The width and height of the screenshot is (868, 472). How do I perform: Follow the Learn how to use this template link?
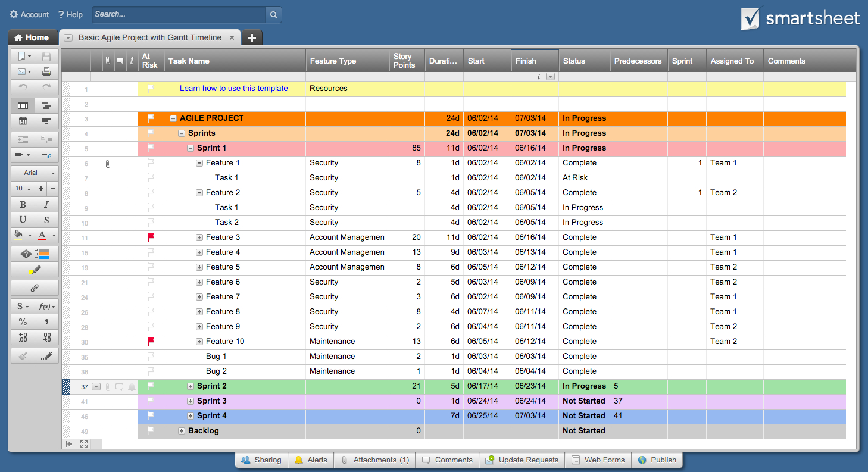233,88
